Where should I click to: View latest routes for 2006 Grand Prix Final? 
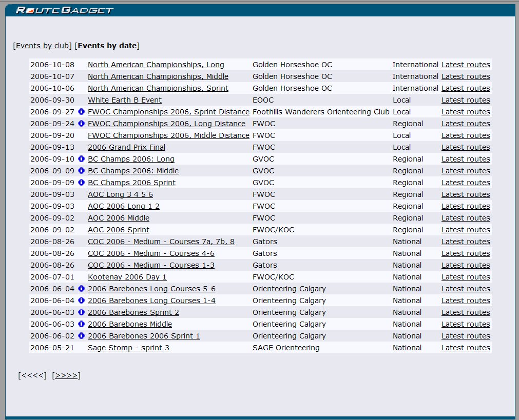pyautogui.click(x=466, y=147)
